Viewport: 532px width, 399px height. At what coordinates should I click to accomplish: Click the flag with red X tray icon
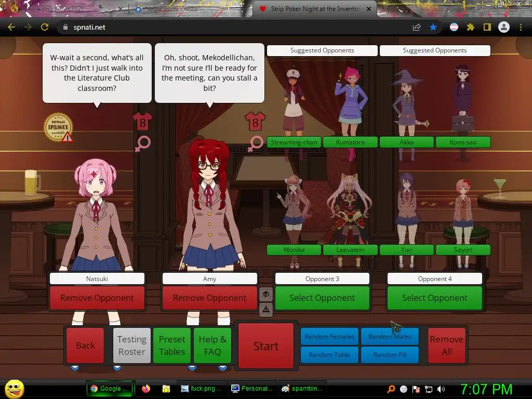(x=416, y=389)
